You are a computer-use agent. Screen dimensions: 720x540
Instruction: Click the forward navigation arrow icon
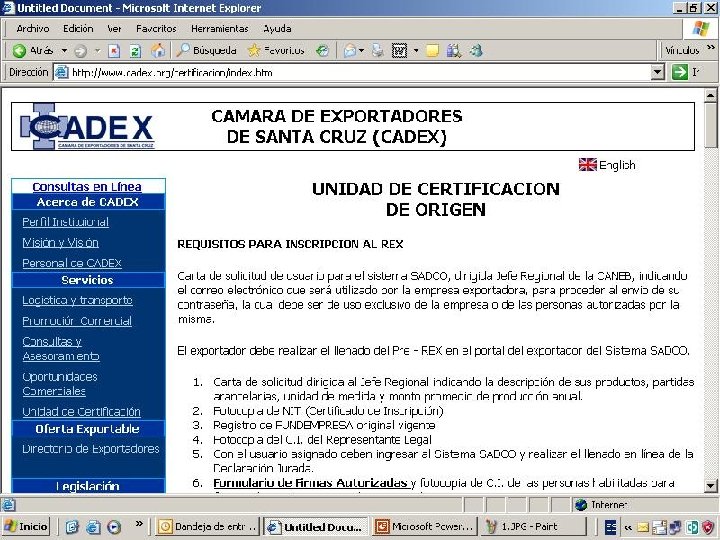(80, 51)
